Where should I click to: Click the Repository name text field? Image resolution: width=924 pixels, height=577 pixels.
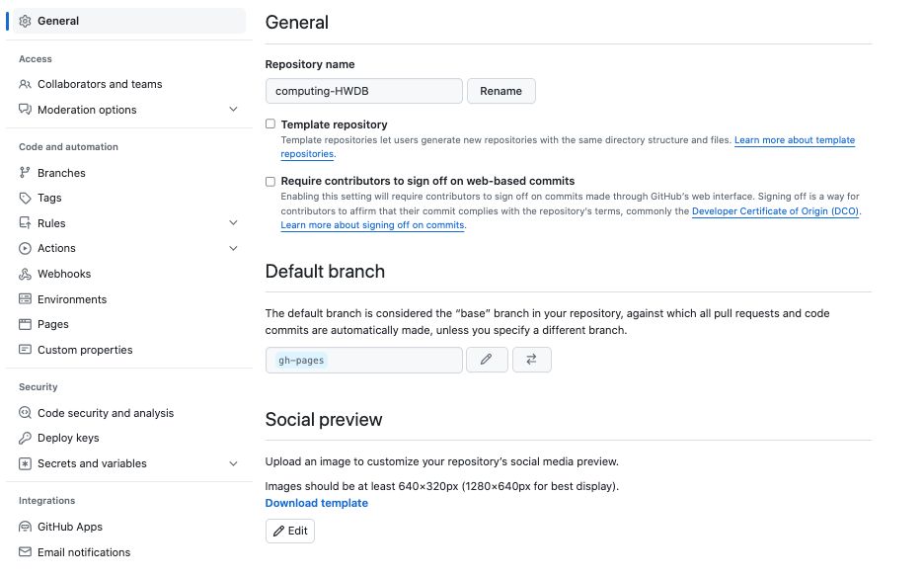pyautogui.click(x=363, y=91)
